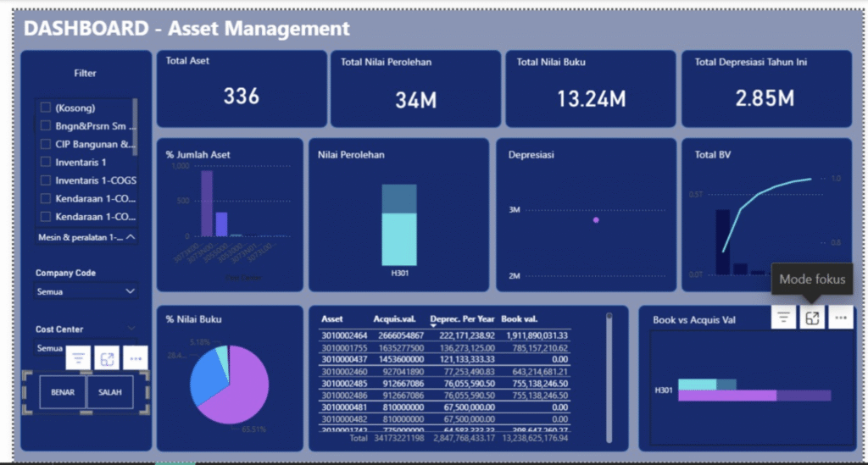Sort table by the Book val. column header
The image size is (868, 465).
(x=520, y=319)
